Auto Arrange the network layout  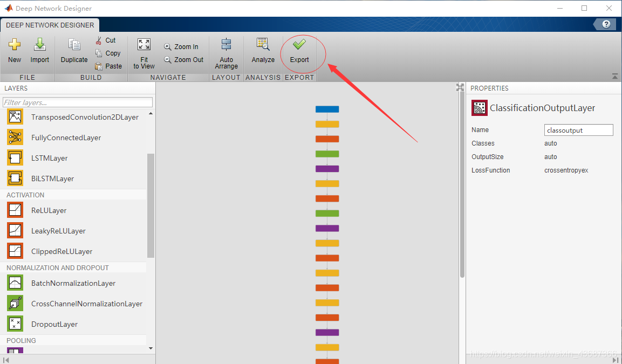pyautogui.click(x=226, y=53)
